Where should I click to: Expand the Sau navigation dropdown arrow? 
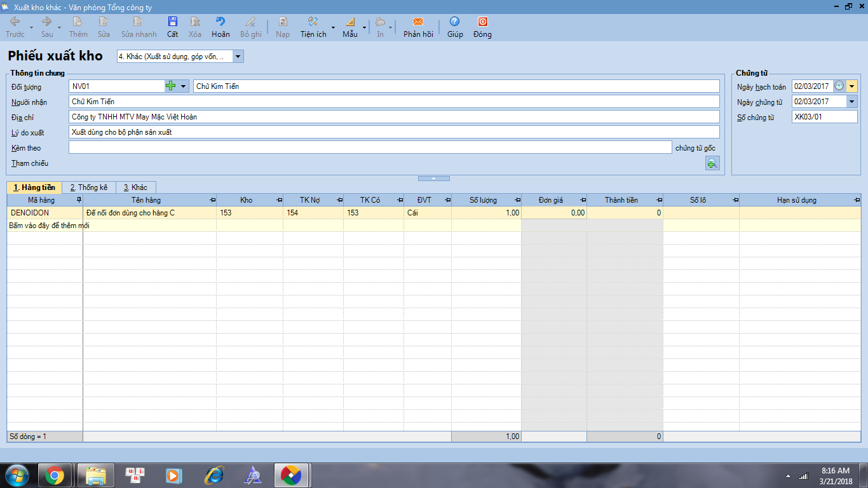[59, 27]
